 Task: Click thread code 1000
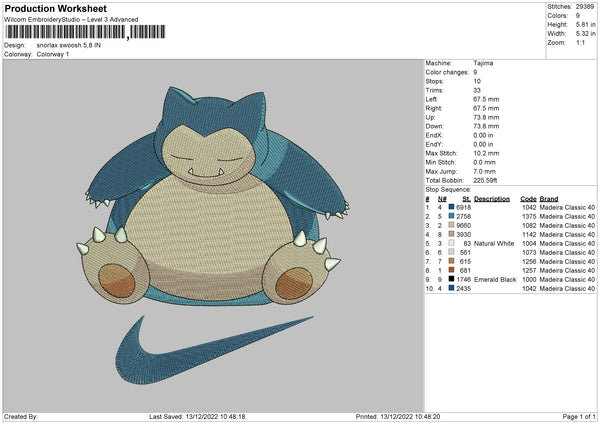pyautogui.click(x=529, y=279)
